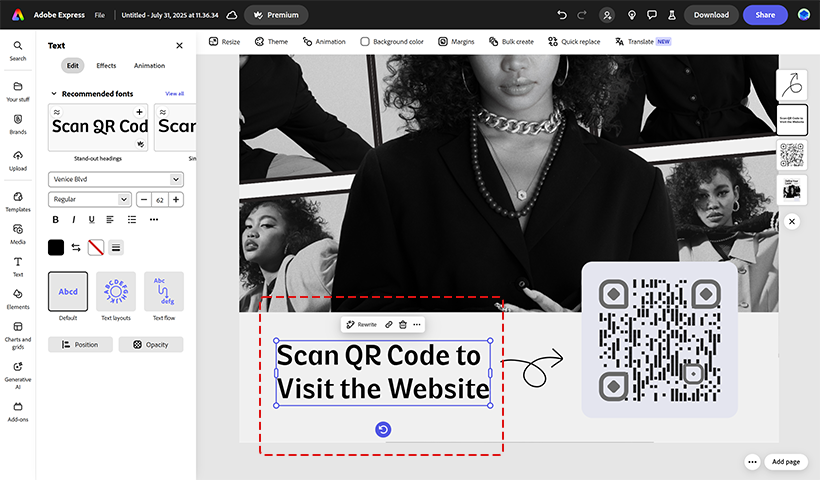This screenshot has width=820, height=480.
Task: Open Quick replace
Action: pyautogui.click(x=574, y=41)
